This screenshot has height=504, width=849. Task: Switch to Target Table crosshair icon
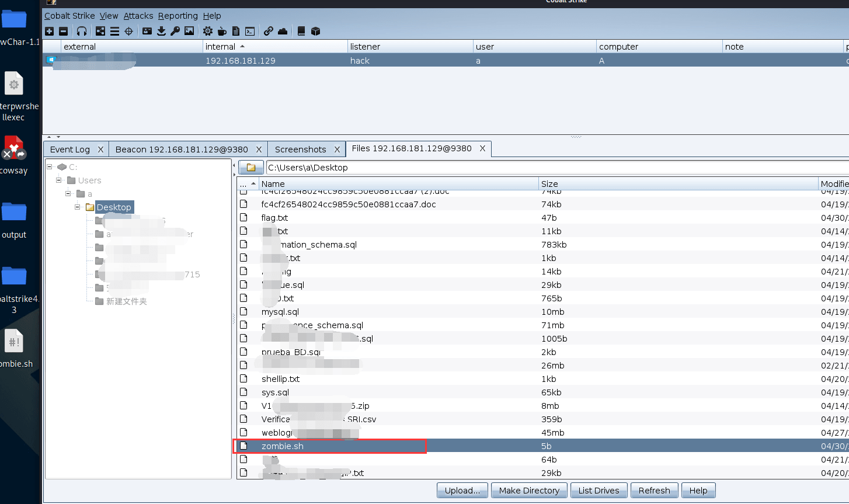[129, 31]
